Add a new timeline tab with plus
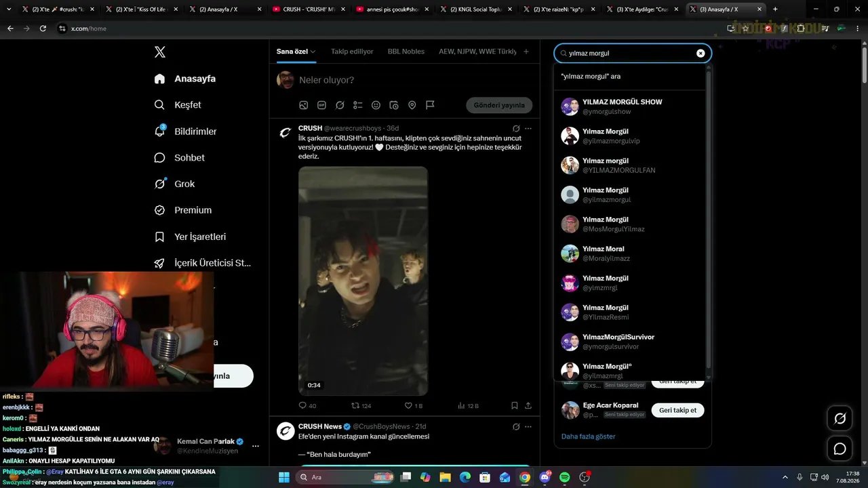The width and height of the screenshot is (868, 488). (x=526, y=52)
